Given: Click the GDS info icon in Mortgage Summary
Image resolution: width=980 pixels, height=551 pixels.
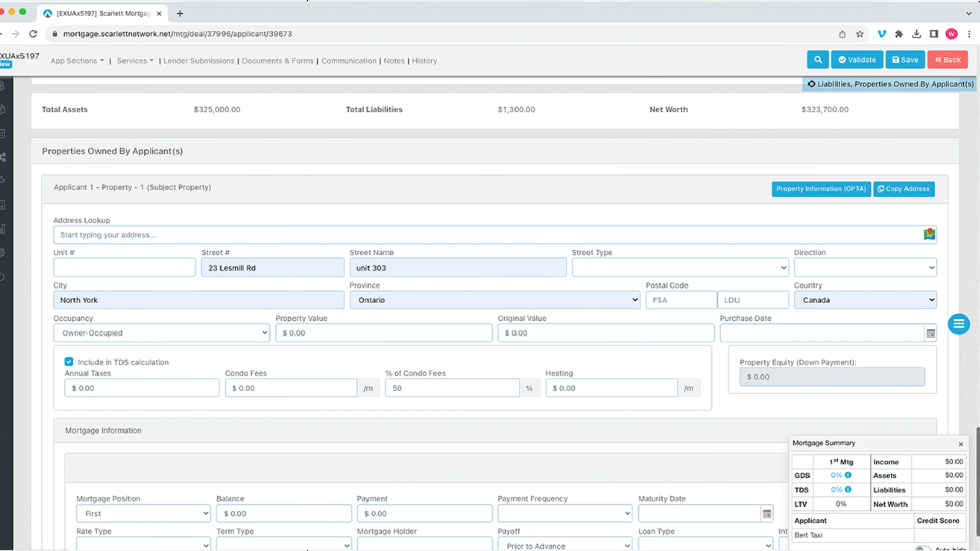Looking at the screenshot, I should coord(848,475).
